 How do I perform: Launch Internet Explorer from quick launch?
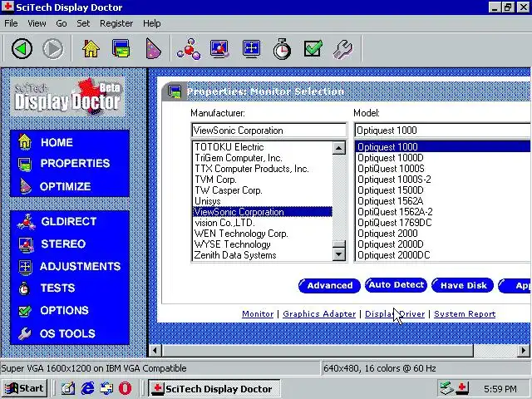(x=87, y=388)
